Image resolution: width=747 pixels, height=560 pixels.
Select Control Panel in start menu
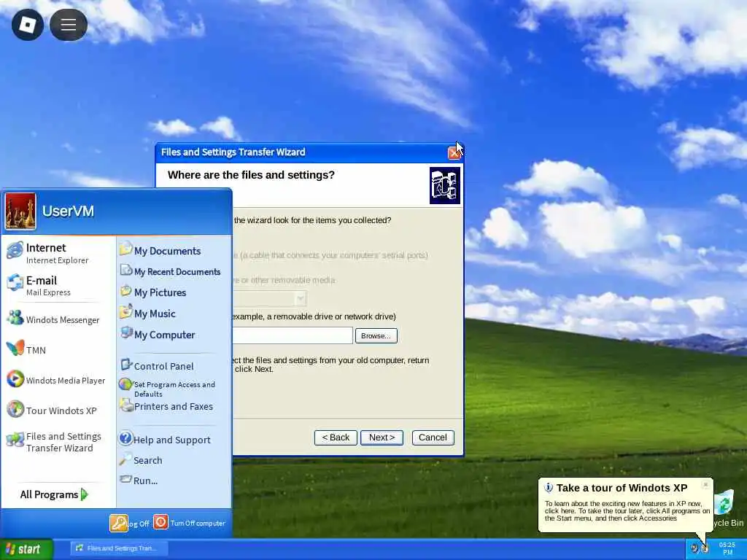coord(164,366)
